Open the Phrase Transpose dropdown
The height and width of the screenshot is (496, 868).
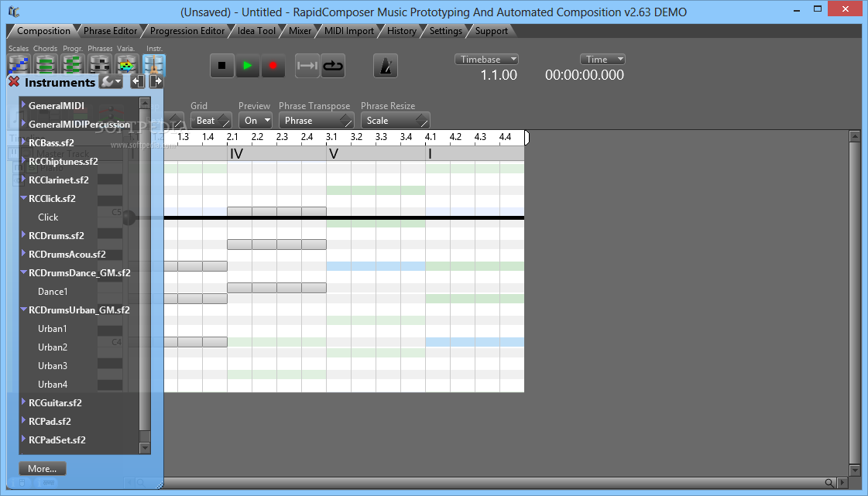pos(316,121)
